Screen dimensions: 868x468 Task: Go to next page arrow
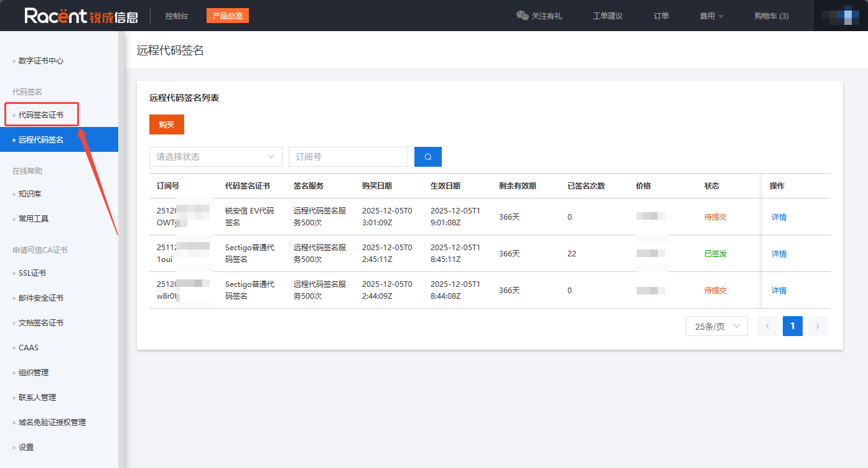(x=817, y=326)
